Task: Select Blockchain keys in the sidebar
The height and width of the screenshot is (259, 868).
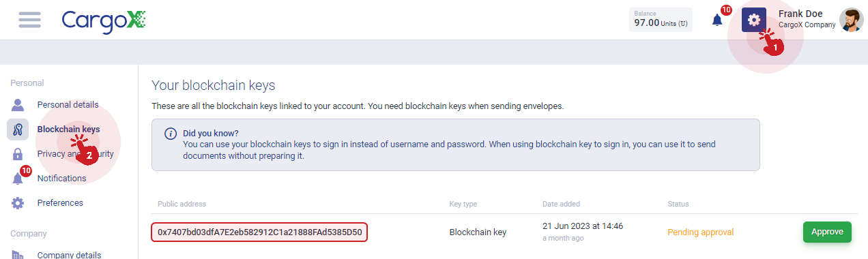Action: 68,129
